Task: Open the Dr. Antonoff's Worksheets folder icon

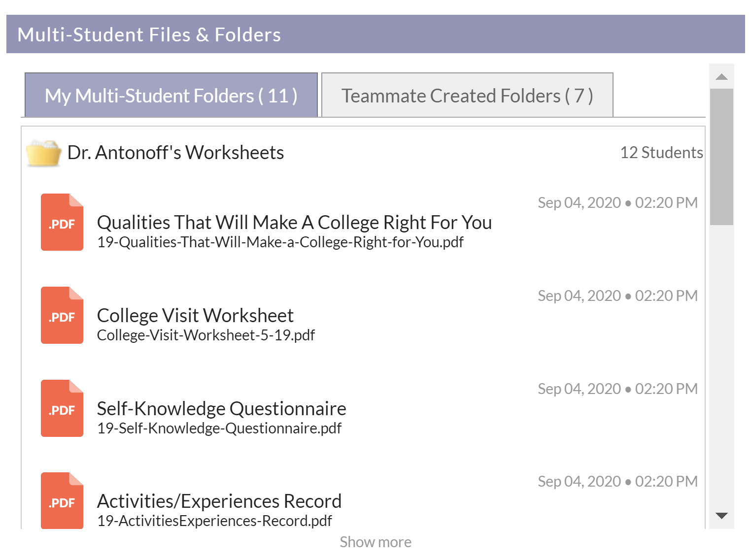Action: [43, 153]
